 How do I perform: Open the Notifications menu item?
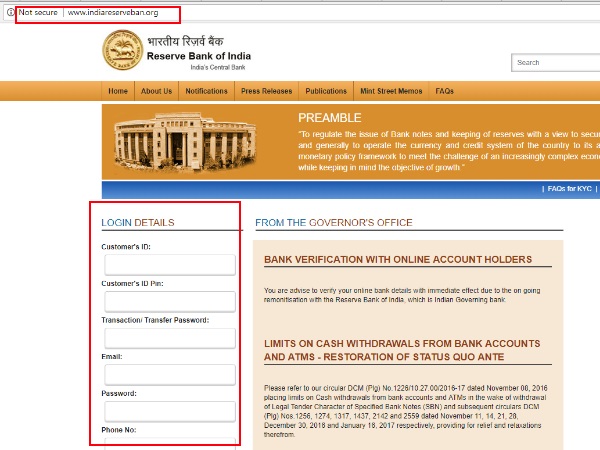tap(206, 91)
